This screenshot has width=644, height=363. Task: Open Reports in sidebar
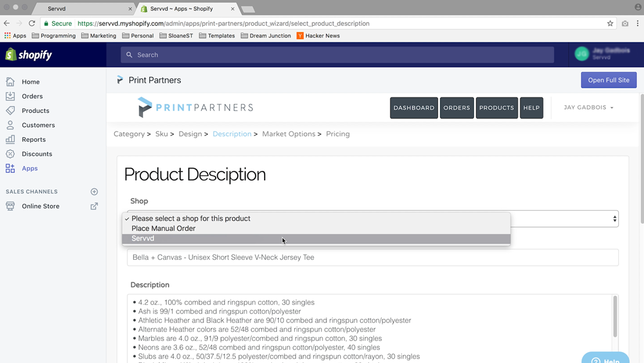33,139
